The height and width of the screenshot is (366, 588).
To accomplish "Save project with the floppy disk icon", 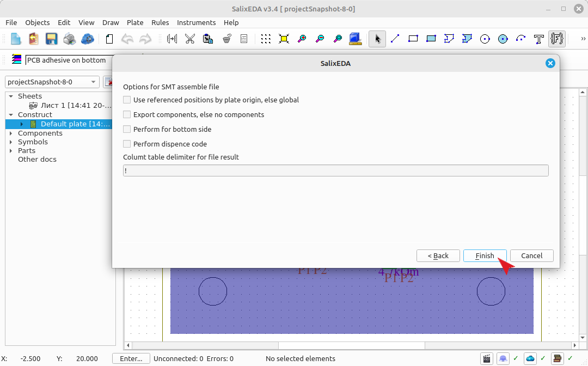I will tap(51, 39).
